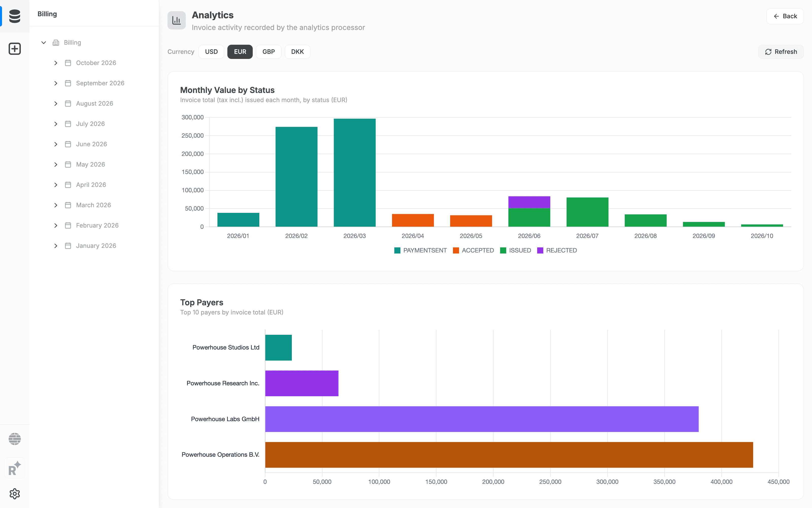Screen dimensions: 812x508
Task: Select EUR currency
Action: coord(240,52)
